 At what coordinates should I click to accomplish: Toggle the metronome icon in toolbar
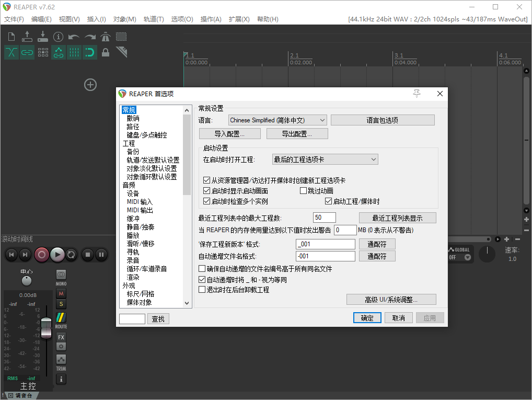(106, 37)
